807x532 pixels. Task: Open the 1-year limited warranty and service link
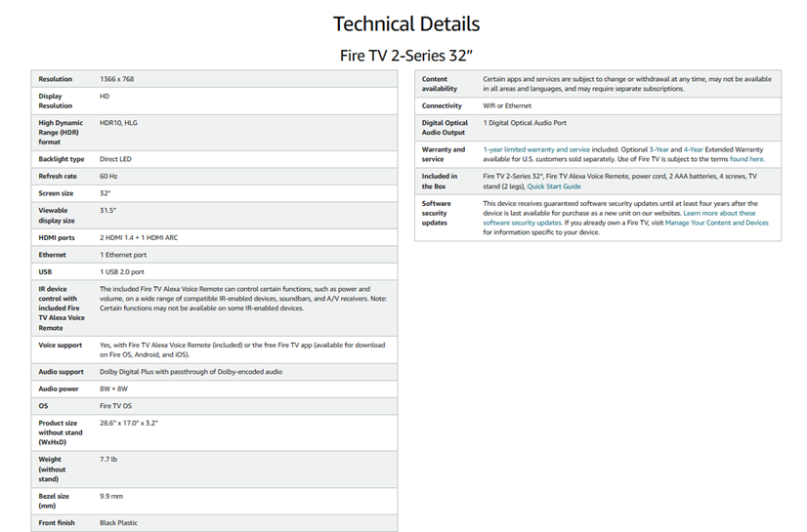(x=536, y=149)
